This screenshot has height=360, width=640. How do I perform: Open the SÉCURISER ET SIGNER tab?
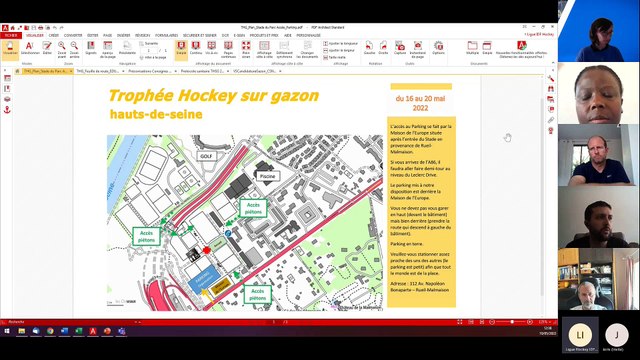point(200,36)
